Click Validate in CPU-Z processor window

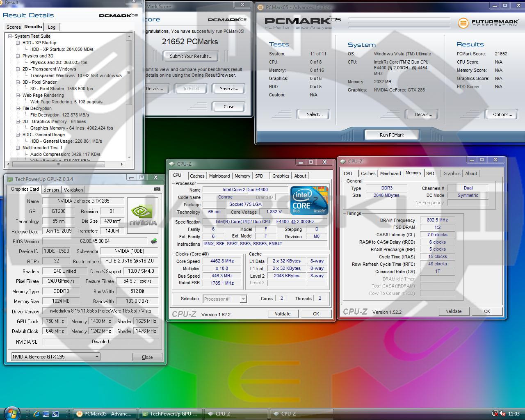(283, 314)
